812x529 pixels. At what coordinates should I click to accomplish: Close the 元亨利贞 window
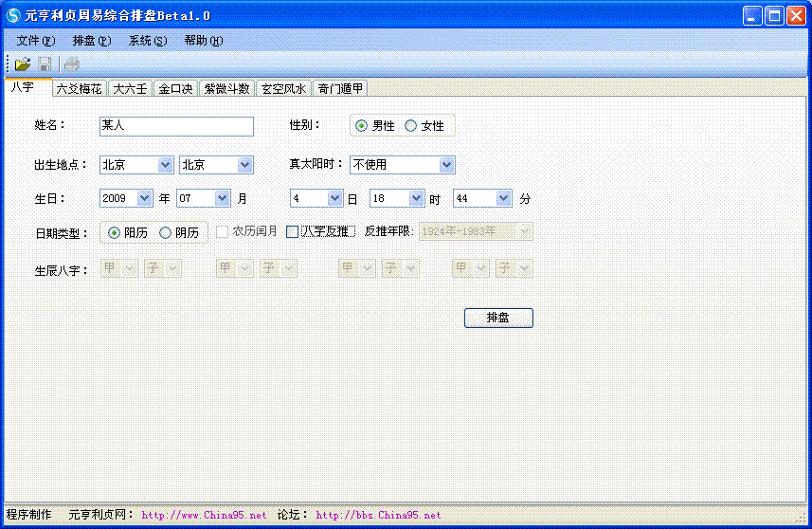tap(796, 15)
